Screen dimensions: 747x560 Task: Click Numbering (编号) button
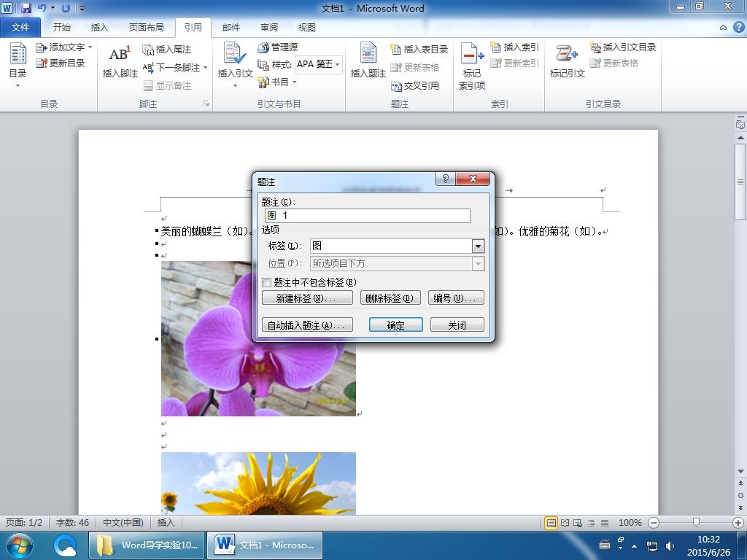[456, 298]
